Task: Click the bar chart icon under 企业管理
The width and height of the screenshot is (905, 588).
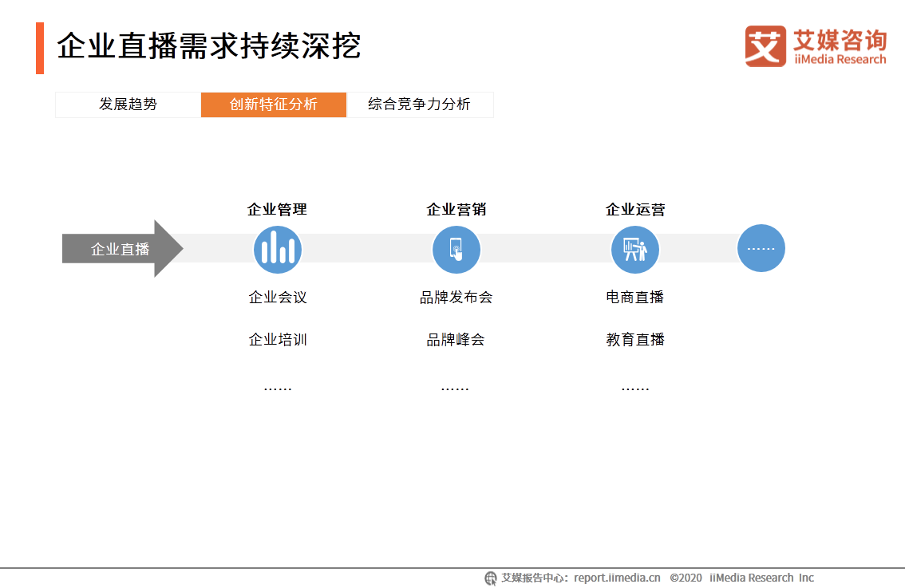Action: coord(277,249)
